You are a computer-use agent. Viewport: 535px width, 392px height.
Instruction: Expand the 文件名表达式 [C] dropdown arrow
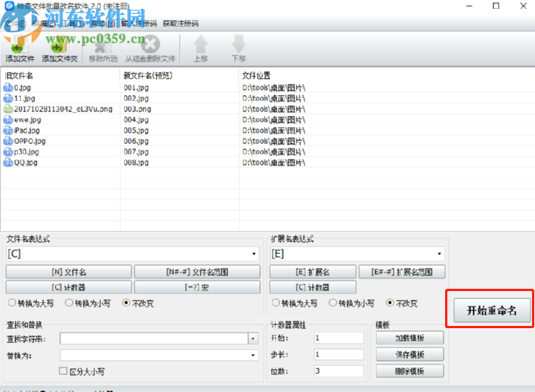[x=253, y=254]
